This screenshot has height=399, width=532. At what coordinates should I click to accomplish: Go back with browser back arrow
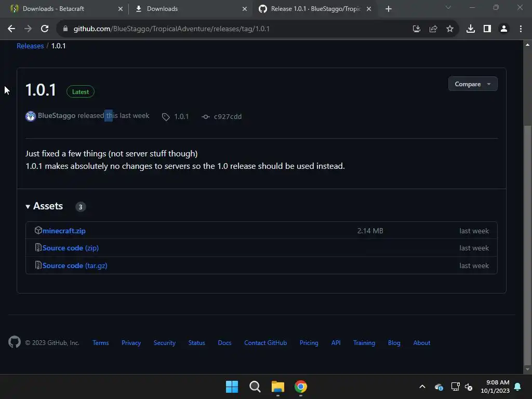pyautogui.click(x=11, y=29)
